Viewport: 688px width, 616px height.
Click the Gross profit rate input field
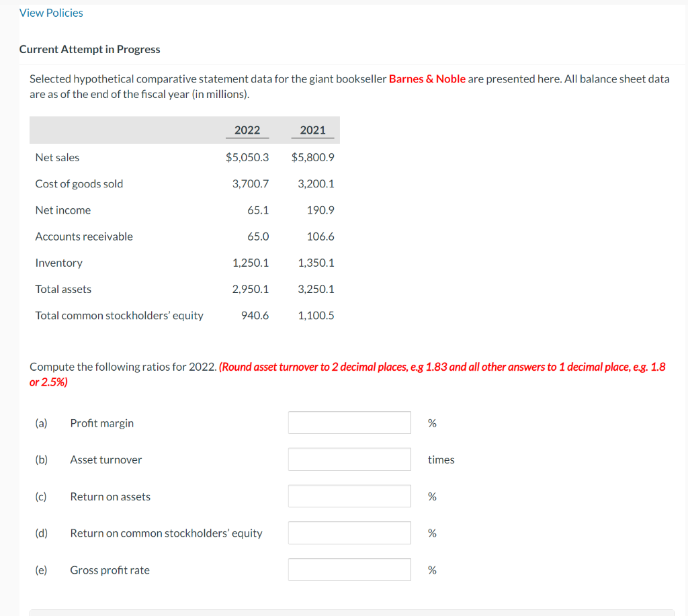click(x=349, y=569)
